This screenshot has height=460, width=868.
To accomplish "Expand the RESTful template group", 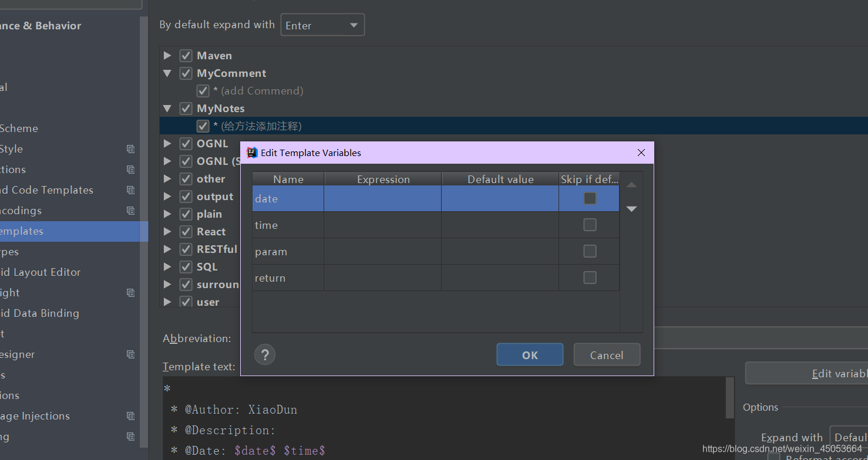I will (167, 249).
